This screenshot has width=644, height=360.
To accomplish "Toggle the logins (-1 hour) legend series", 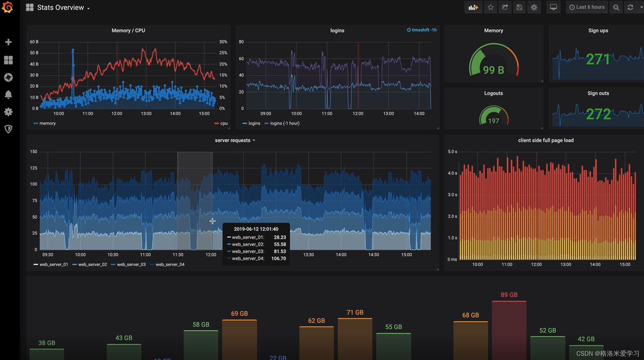I will tap(282, 123).
